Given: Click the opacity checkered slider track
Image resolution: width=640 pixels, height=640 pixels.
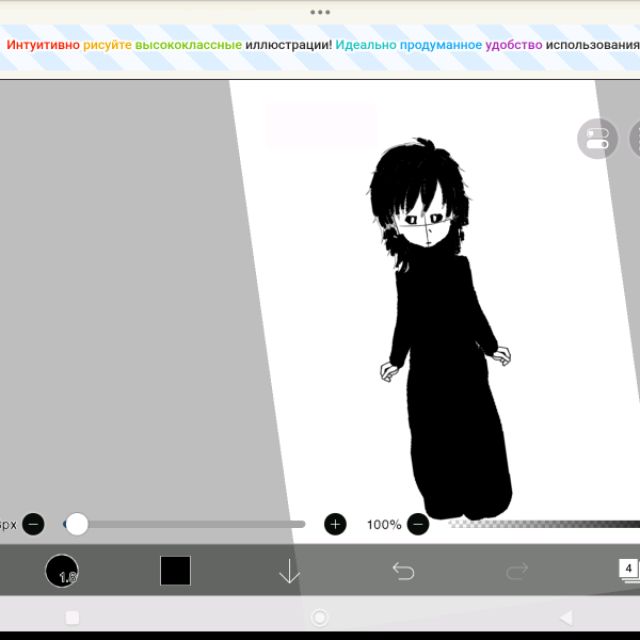Looking at the screenshot, I should pyautogui.click(x=544, y=524).
